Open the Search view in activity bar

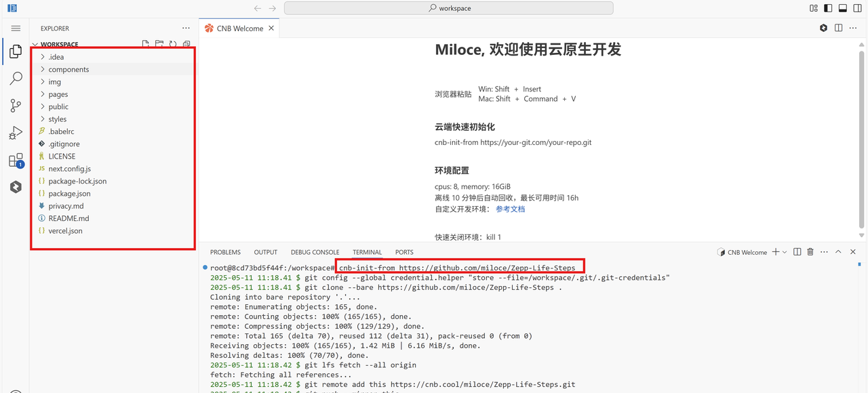pyautogui.click(x=16, y=79)
